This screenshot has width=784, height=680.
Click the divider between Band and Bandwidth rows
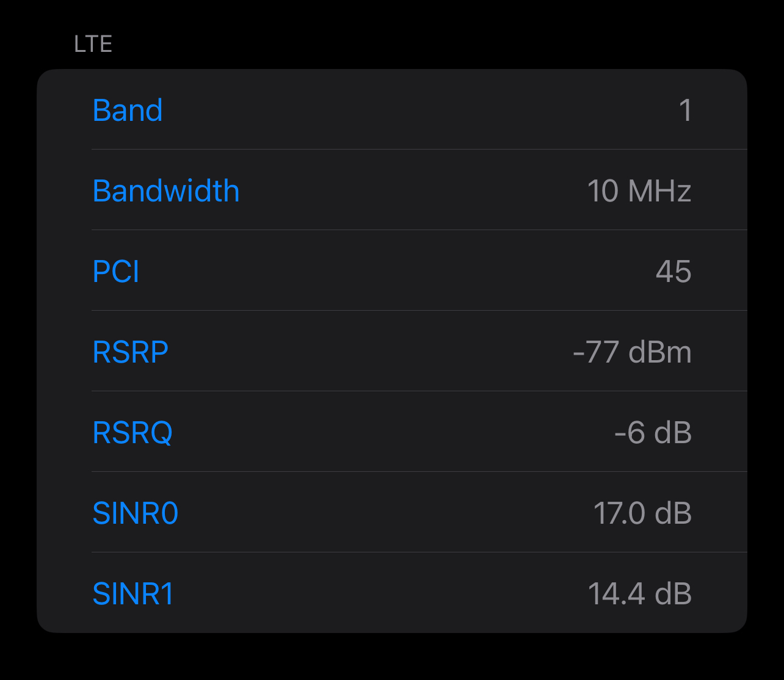[x=419, y=149]
